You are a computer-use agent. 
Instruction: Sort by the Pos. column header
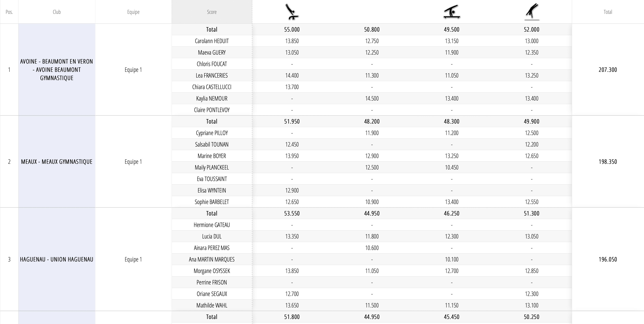(9, 12)
